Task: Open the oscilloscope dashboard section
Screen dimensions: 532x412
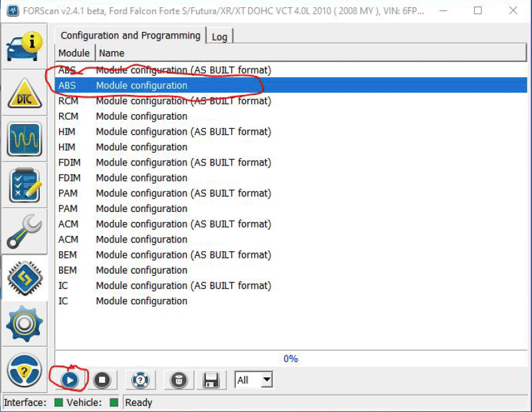Action: (x=25, y=139)
